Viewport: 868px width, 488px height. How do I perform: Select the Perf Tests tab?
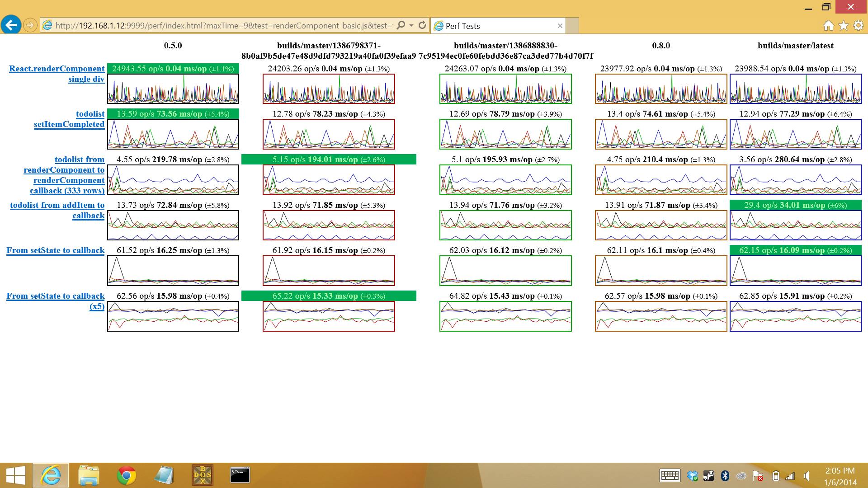(498, 26)
